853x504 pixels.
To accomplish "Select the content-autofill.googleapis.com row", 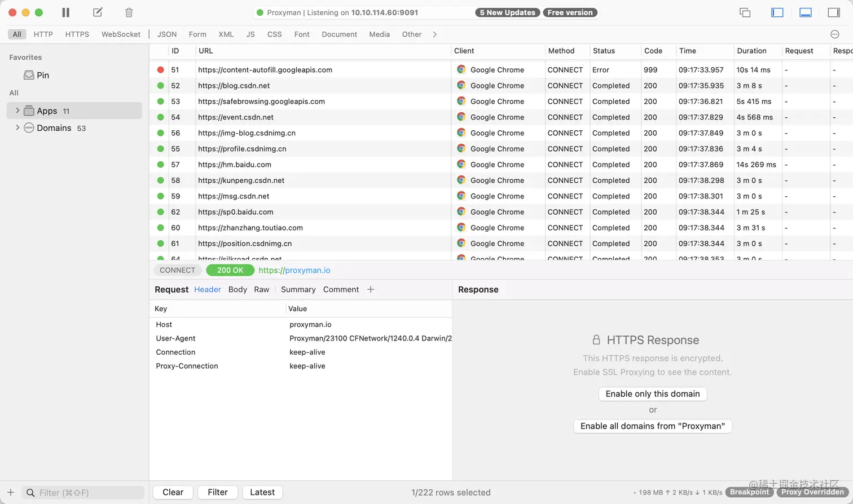I will (501, 70).
